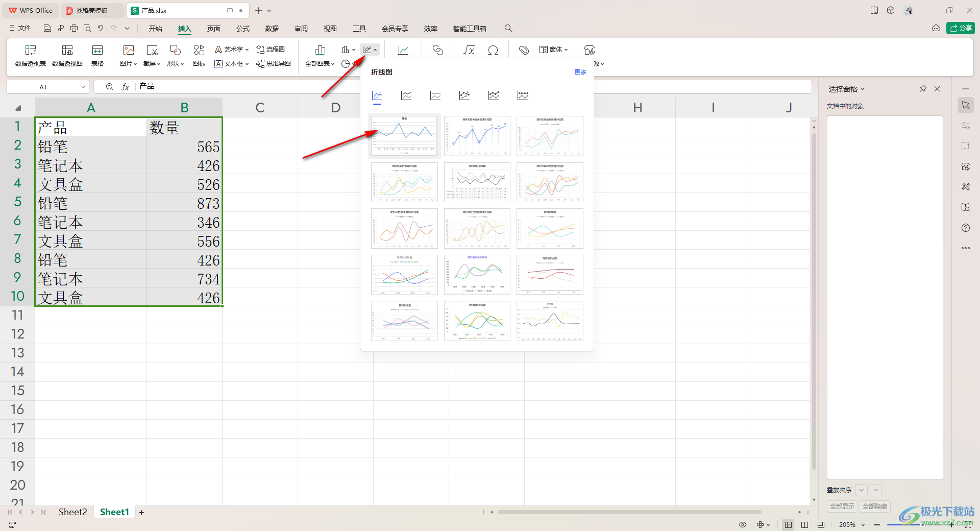Click the more (…) sidebar icon

tap(966, 248)
